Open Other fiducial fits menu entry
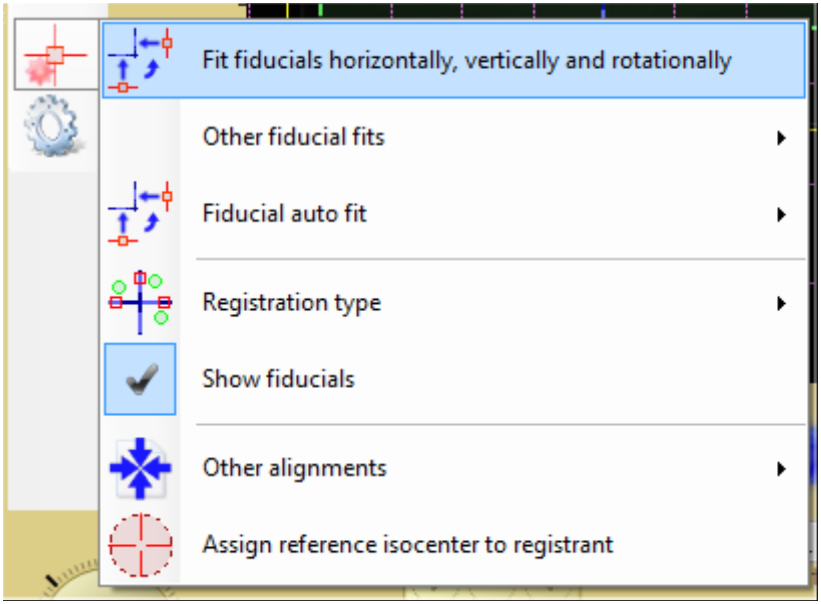The width and height of the screenshot is (821, 604). pos(454,137)
